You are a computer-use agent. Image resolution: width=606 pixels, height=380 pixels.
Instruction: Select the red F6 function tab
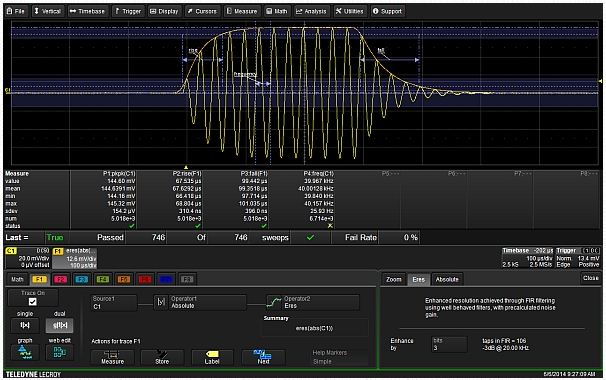145,279
